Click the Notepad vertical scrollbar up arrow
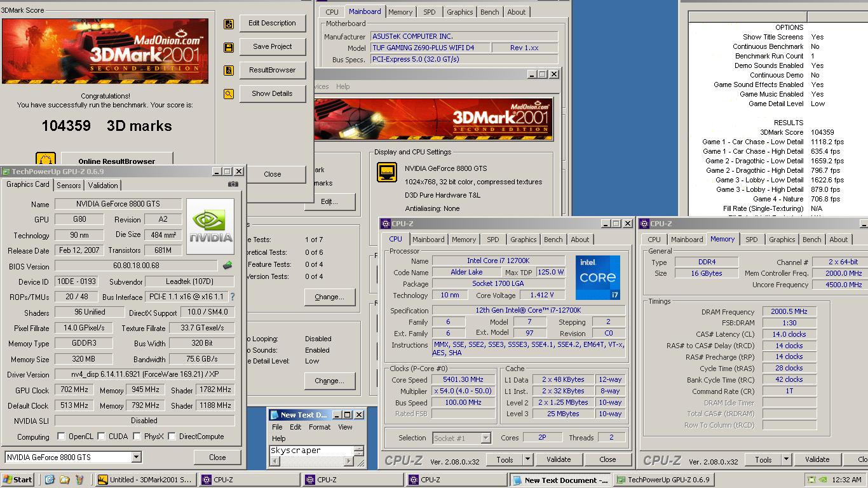The width and height of the screenshot is (868, 488). click(x=359, y=449)
